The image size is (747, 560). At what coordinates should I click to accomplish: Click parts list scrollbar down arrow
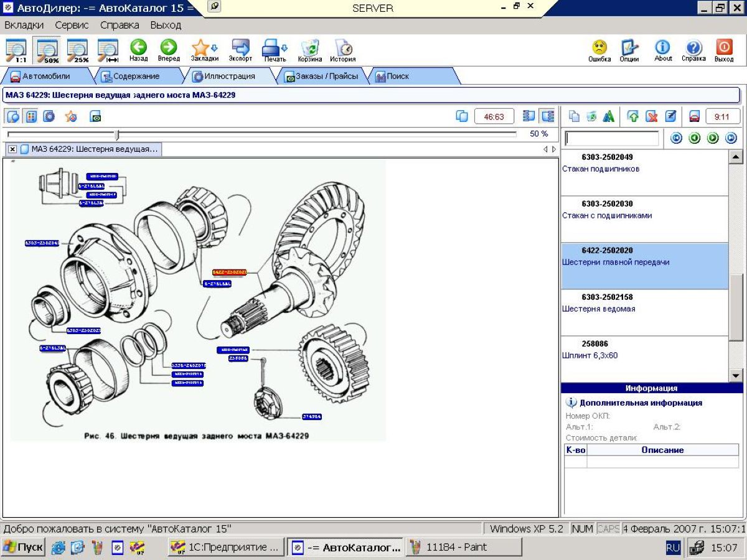[x=736, y=375]
